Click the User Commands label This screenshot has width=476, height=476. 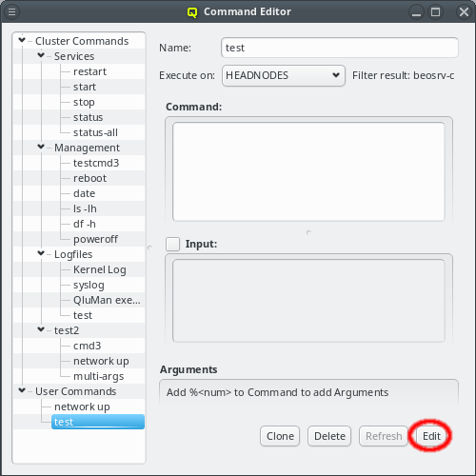[x=75, y=391]
